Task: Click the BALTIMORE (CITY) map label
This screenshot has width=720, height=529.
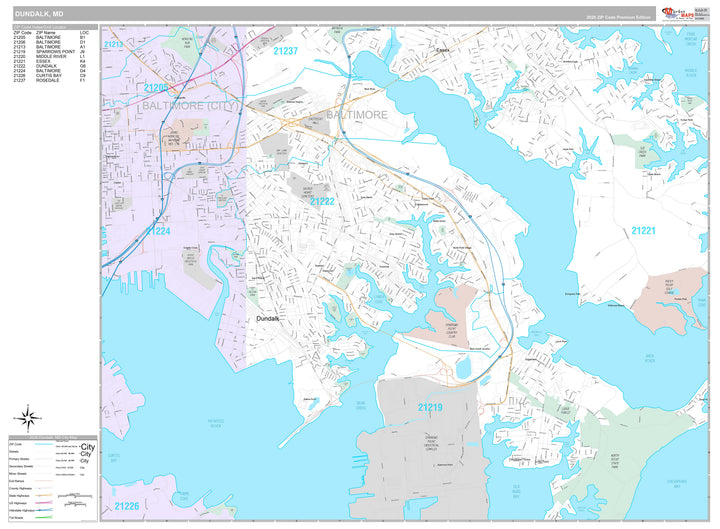Action: coord(190,106)
